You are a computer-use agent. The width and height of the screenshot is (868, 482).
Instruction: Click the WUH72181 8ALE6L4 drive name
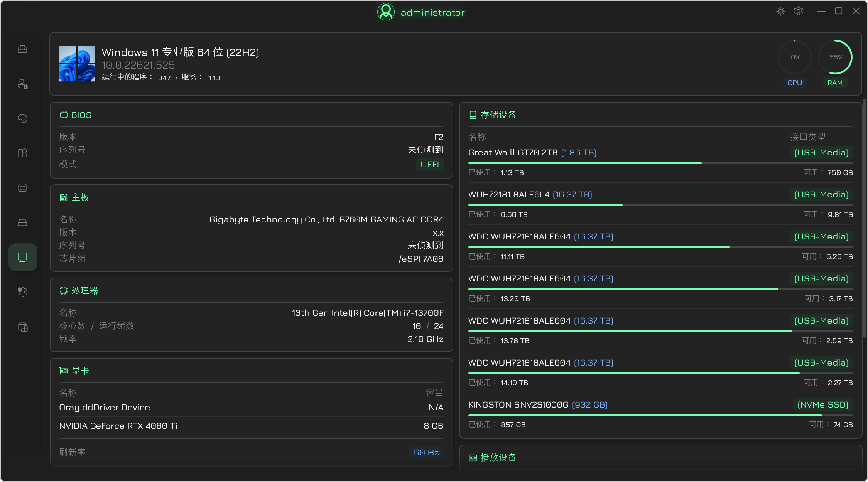click(508, 194)
